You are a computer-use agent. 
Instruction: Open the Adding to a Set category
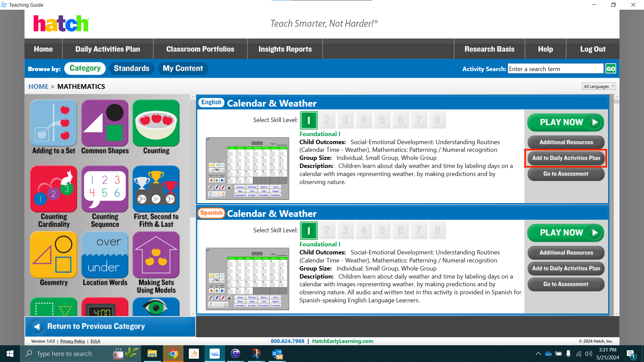point(54,127)
